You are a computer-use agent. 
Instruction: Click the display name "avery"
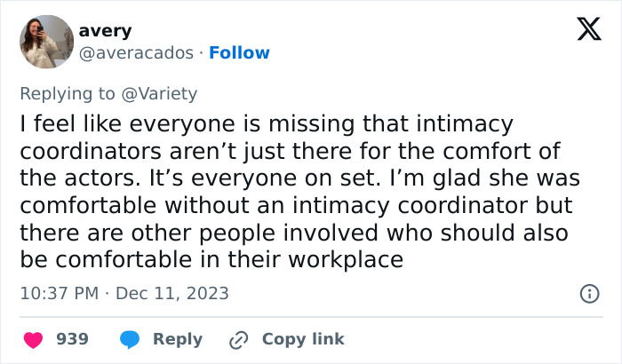coord(105,30)
